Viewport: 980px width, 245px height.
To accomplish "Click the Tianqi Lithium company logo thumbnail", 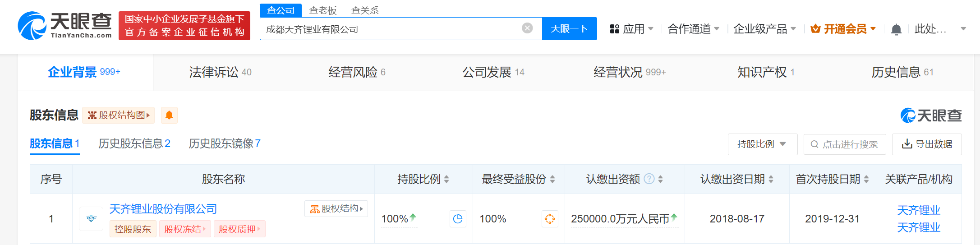I will 91,219.
